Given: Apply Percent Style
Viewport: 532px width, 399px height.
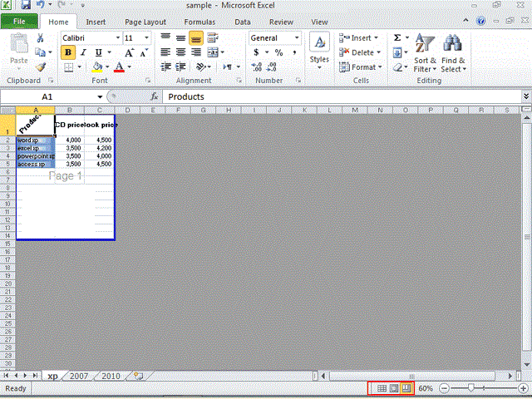Looking at the screenshot, I should coord(279,52).
